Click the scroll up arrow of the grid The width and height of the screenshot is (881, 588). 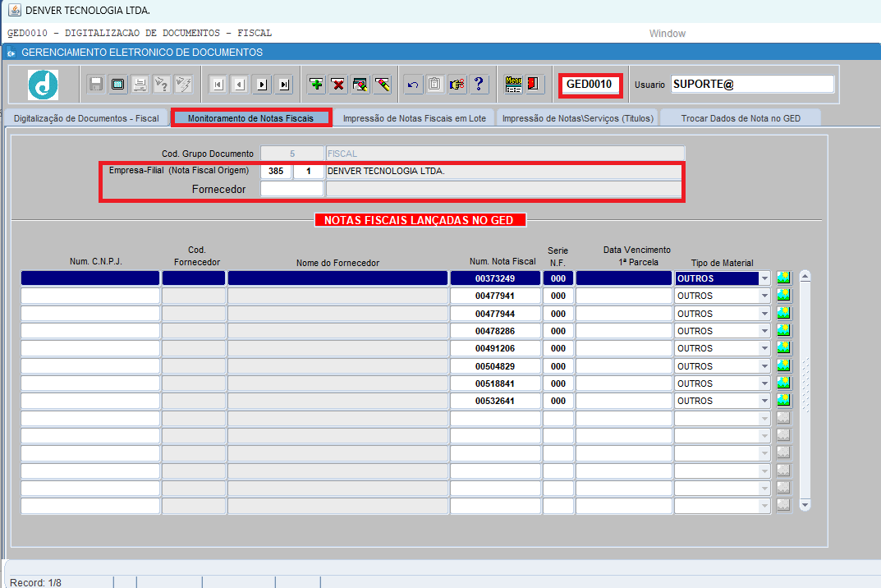(x=805, y=276)
